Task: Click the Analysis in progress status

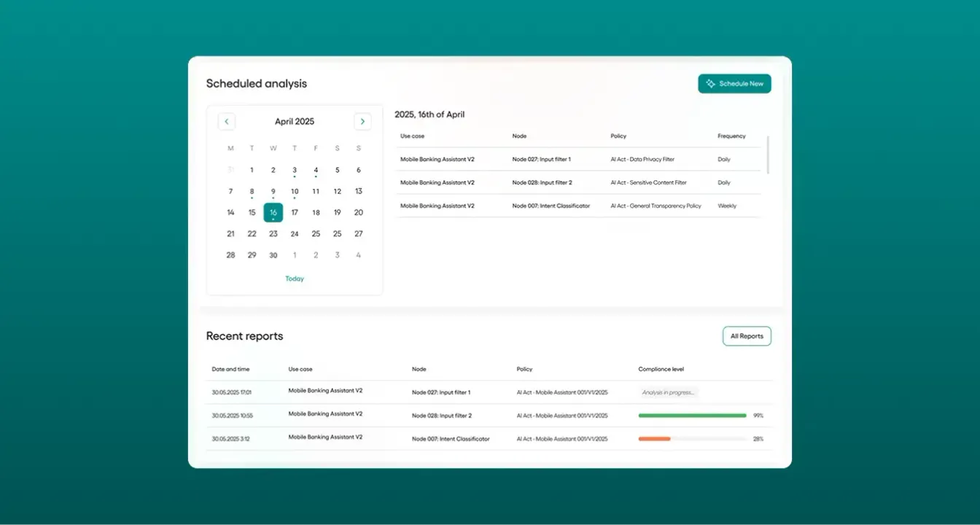Action: coord(669,392)
